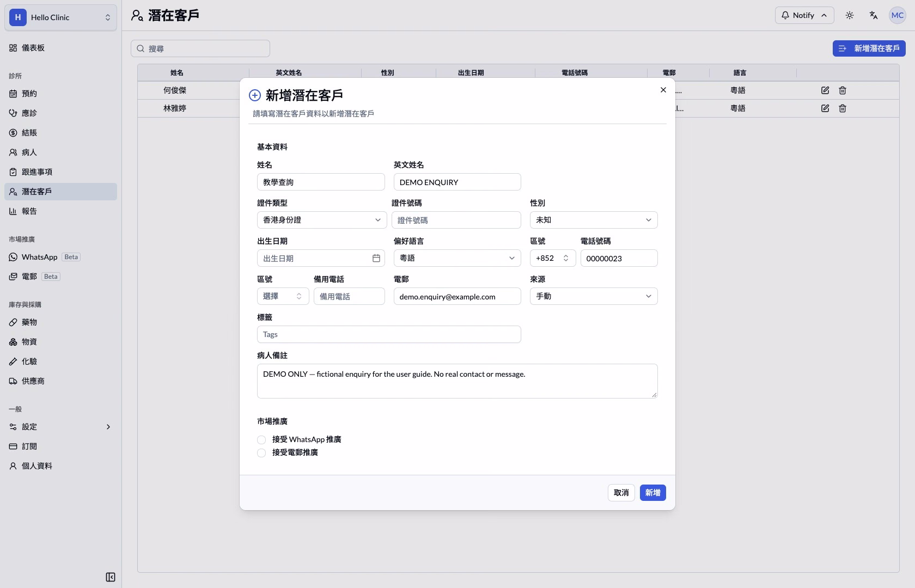Open 藥物 in the sidebar

click(x=60, y=322)
